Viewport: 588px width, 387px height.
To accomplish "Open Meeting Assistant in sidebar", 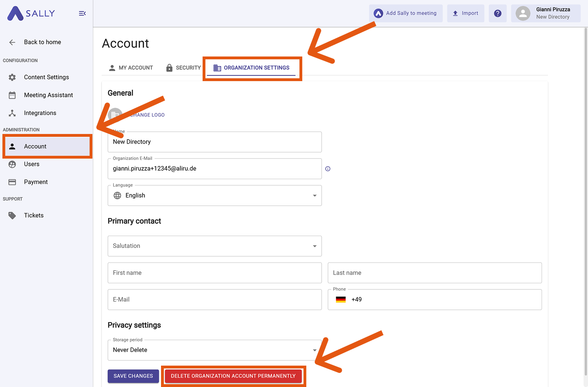I will (x=46, y=95).
